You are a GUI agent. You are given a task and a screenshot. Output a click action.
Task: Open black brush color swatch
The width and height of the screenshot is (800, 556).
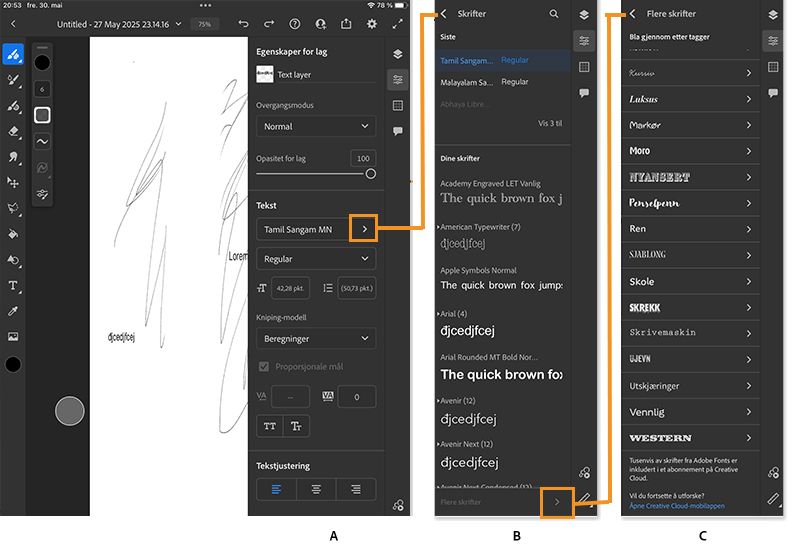point(42,63)
